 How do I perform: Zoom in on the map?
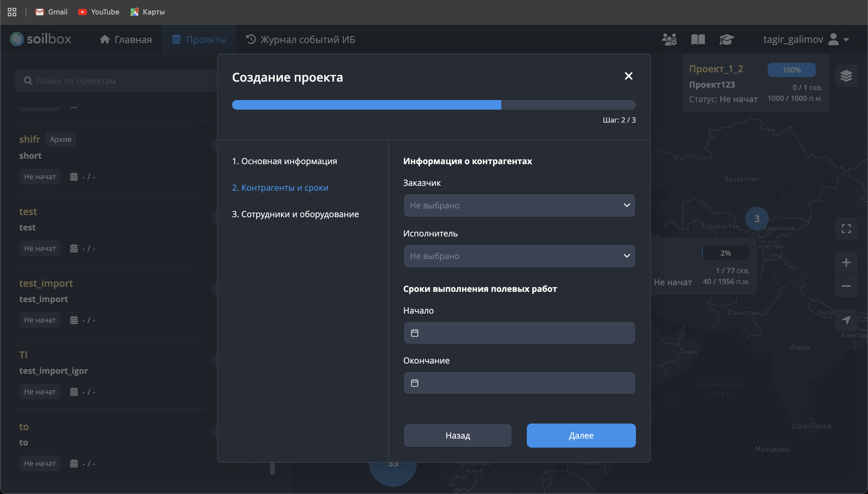click(846, 262)
